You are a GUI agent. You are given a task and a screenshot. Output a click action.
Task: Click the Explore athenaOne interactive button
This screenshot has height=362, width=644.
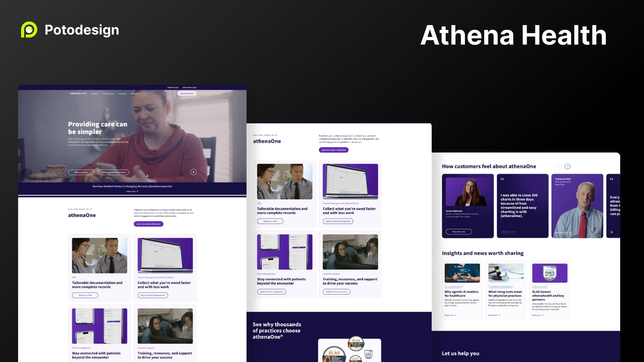tap(113, 172)
